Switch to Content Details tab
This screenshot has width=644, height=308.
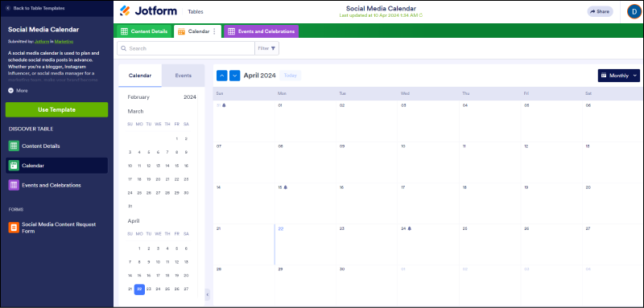coord(144,31)
